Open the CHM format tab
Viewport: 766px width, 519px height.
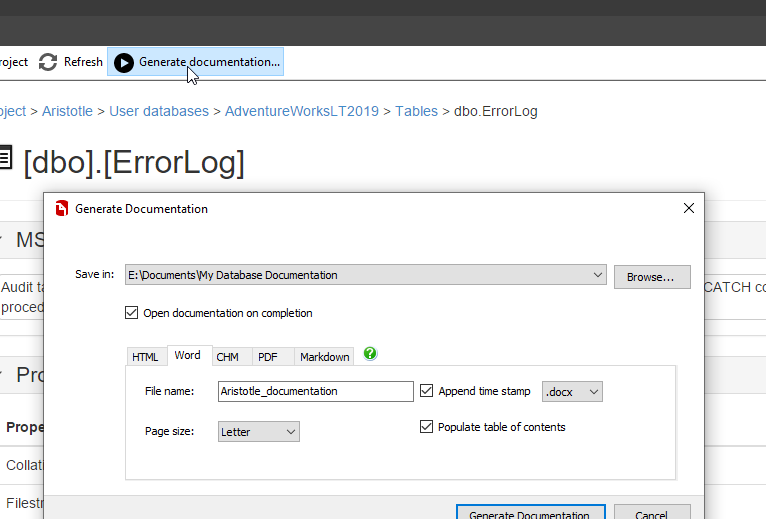[227, 357]
